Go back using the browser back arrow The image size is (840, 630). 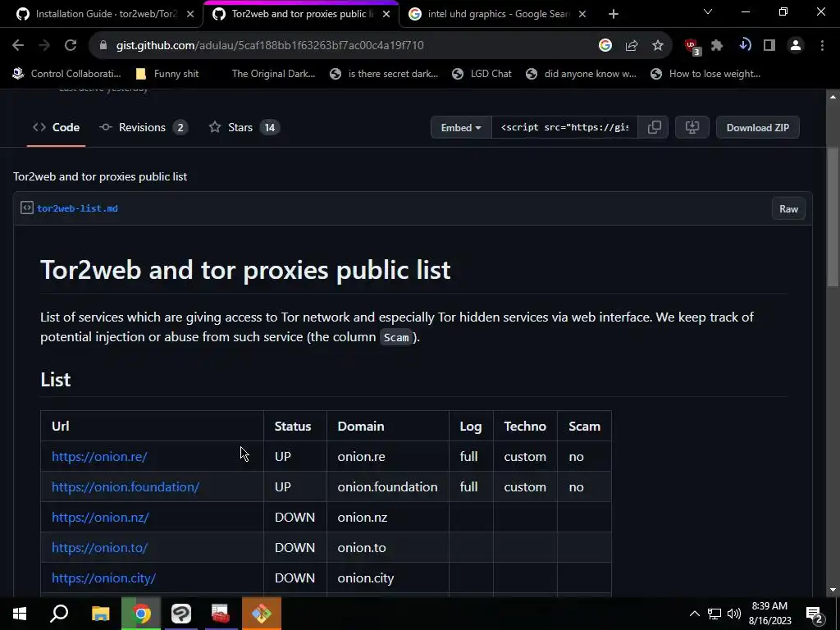coord(18,46)
